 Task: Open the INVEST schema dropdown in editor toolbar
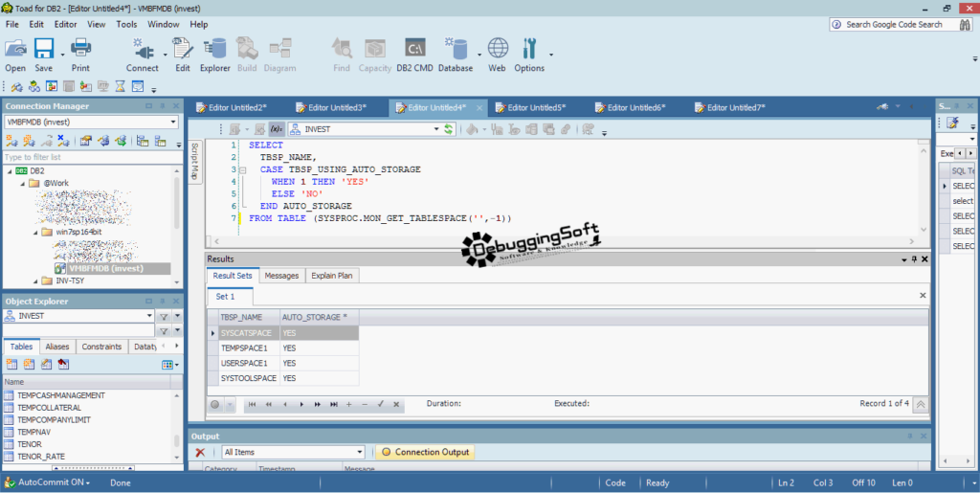click(x=436, y=129)
